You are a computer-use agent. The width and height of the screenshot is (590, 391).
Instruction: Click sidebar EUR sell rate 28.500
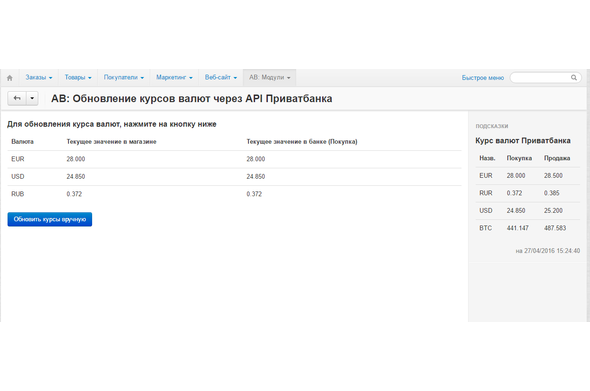(x=553, y=175)
